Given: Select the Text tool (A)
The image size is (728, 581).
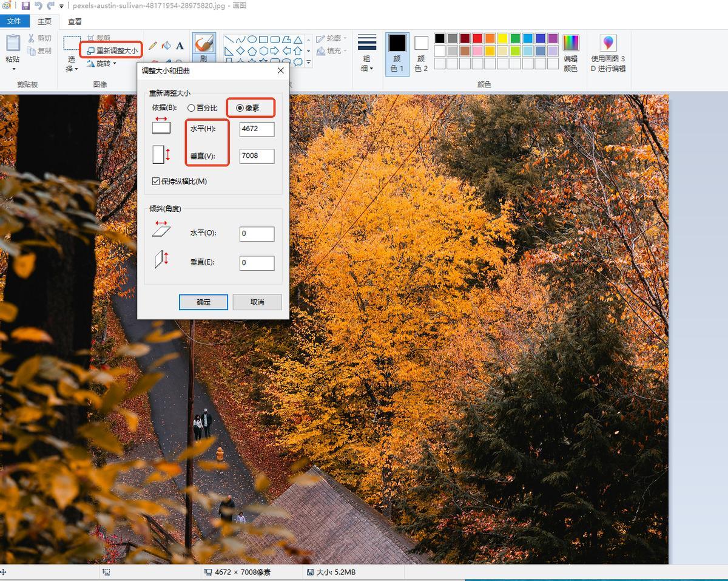Looking at the screenshot, I should point(180,46).
